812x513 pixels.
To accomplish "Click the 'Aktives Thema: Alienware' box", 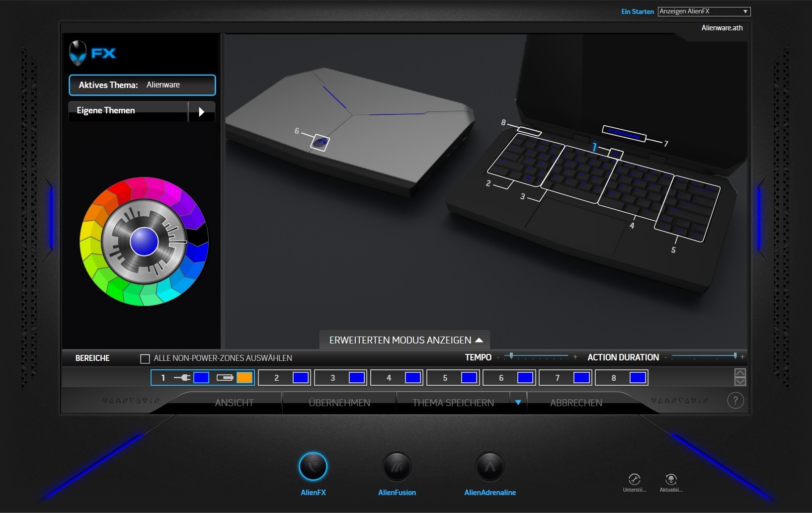I will point(142,85).
